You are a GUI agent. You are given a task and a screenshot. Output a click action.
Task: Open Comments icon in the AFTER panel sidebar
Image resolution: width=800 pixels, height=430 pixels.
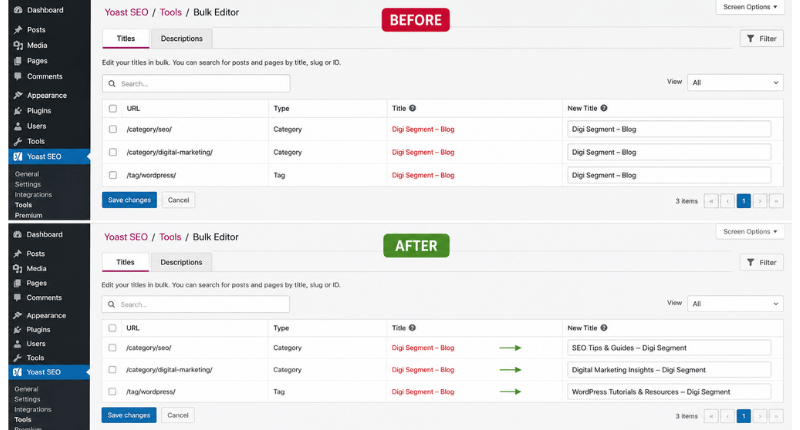click(x=18, y=297)
